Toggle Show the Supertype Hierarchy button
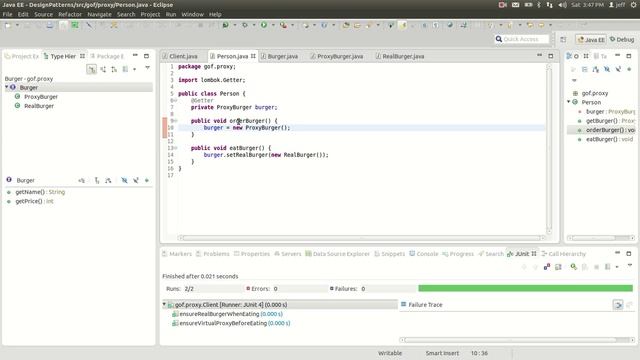 tap(103, 69)
